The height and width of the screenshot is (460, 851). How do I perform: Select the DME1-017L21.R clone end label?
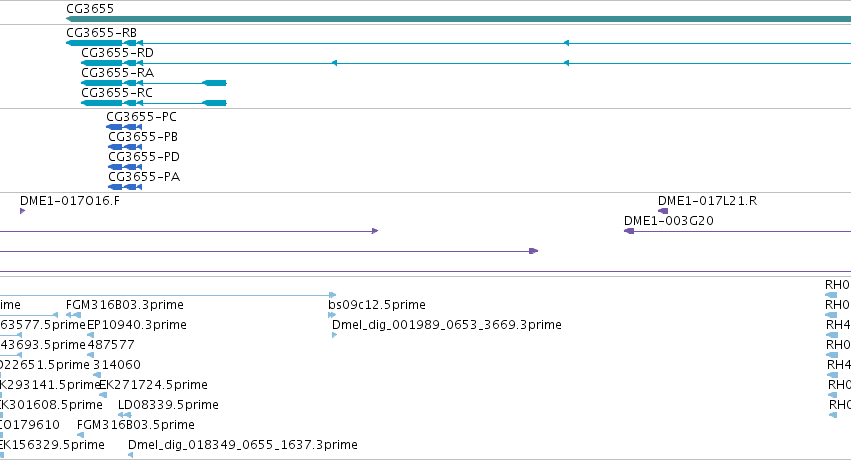click(x=707, y=201)
